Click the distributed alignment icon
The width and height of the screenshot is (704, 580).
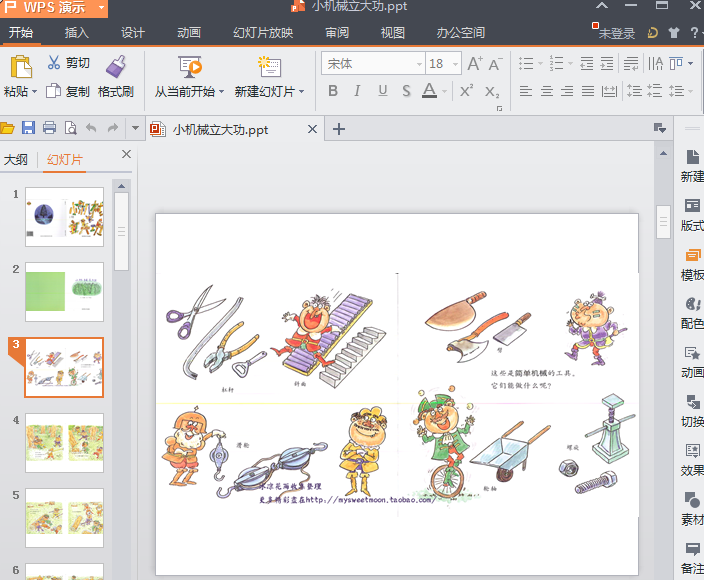click(x=609, y=91)
